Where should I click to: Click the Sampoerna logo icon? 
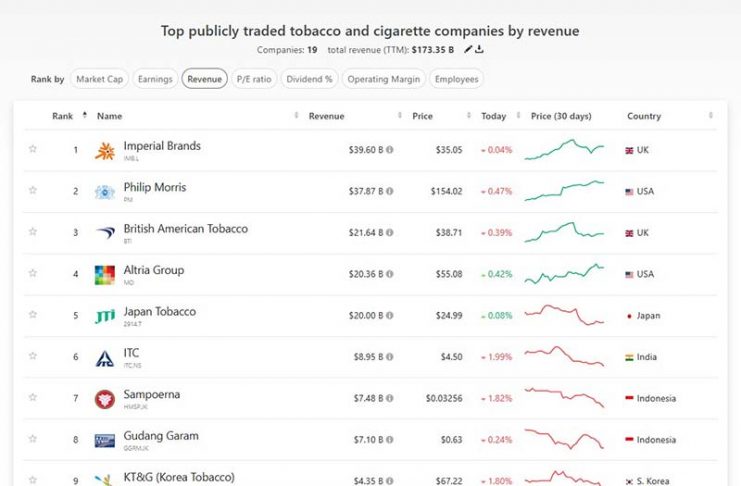coord(105,399)
